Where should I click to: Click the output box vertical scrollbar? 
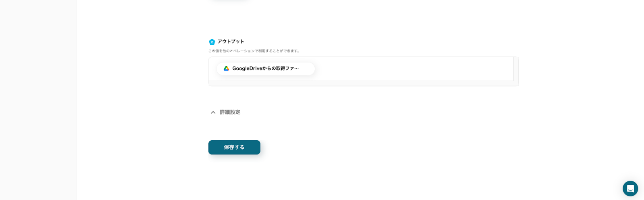click(516, 69)
